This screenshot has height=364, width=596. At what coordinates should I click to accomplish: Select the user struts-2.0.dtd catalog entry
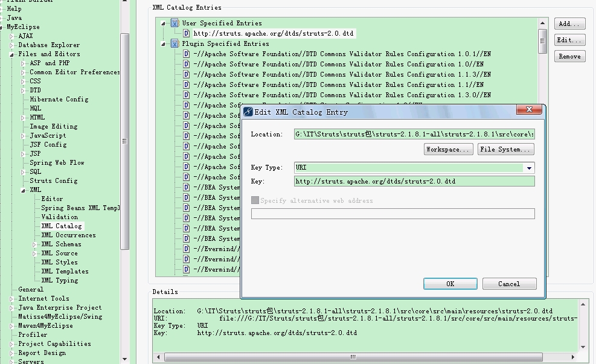274,33
